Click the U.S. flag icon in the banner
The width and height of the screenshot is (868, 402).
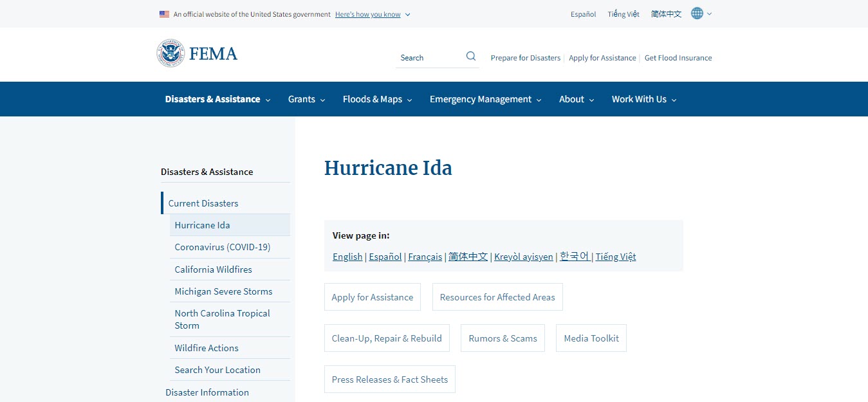(x=163, y=14)
